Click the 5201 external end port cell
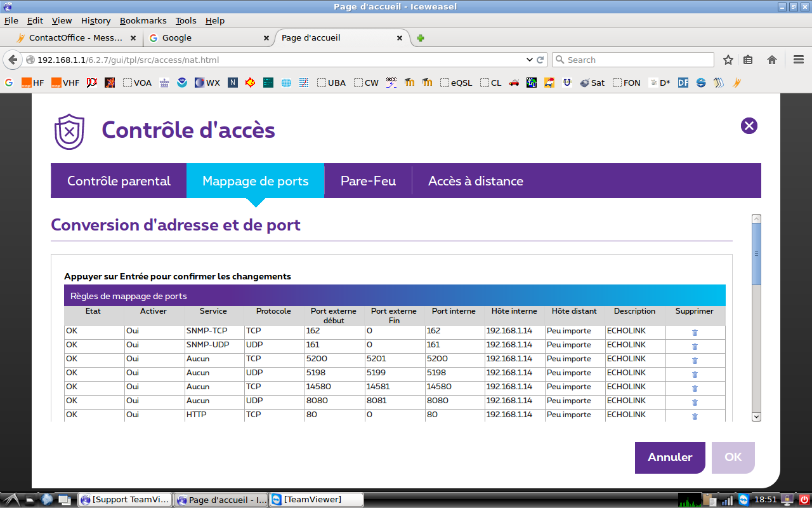 [395, 359]
